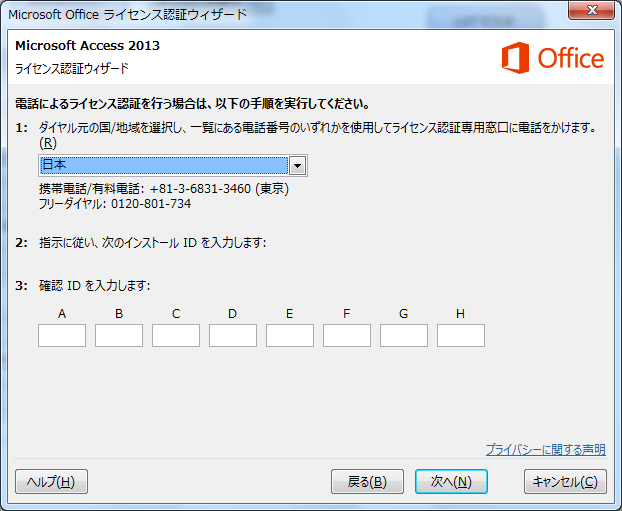Select confirmation ID field F

click(x=347, y=336)
